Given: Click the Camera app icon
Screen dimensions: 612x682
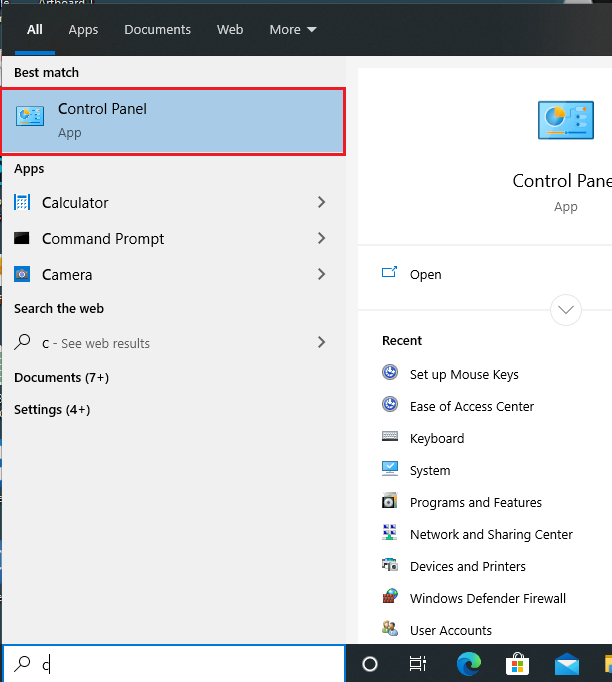Looking at the screenshot, I should point(22,274).
